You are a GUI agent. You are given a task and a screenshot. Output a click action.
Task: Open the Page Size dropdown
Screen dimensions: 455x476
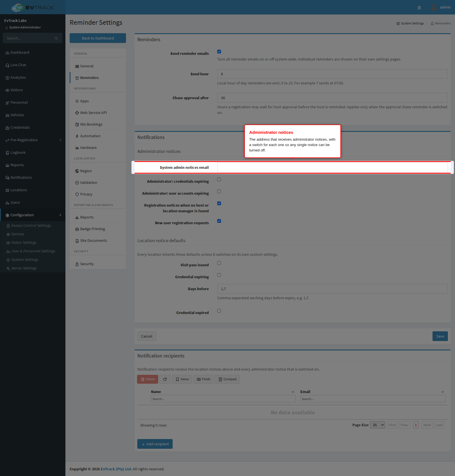[377, 425]
